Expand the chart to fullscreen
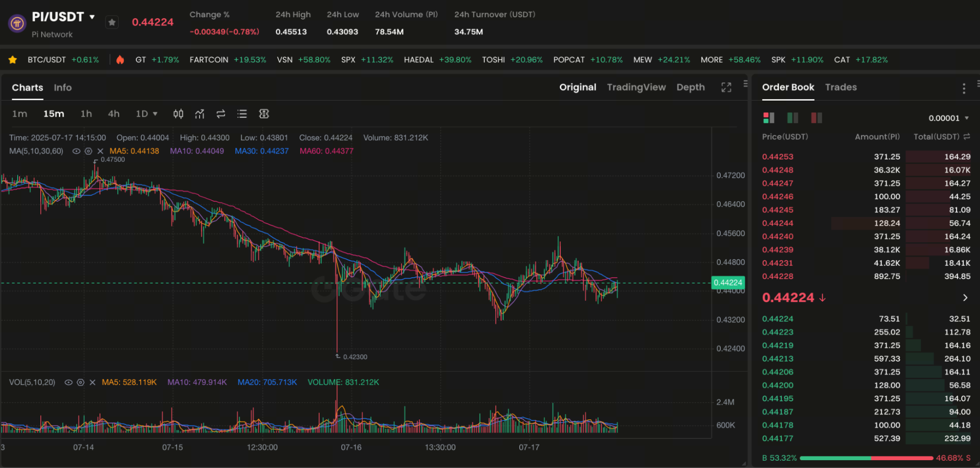 tap(726, 87)
